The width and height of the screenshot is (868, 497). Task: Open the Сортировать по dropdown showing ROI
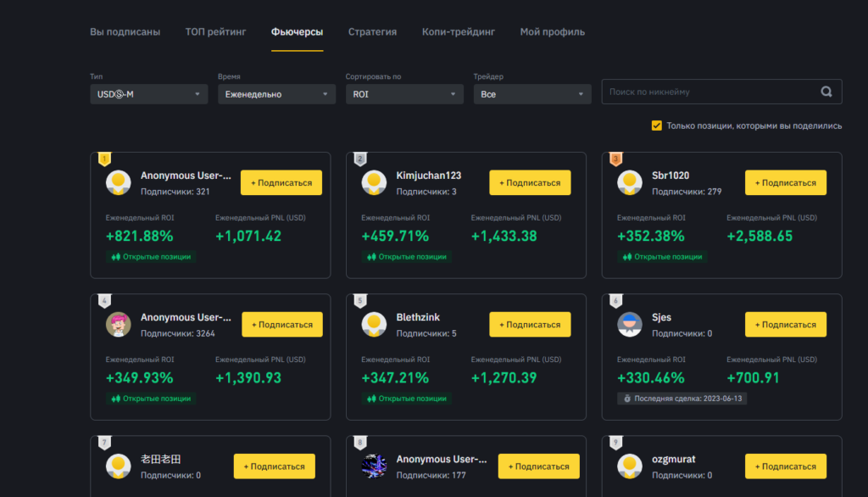coord(404,94)
